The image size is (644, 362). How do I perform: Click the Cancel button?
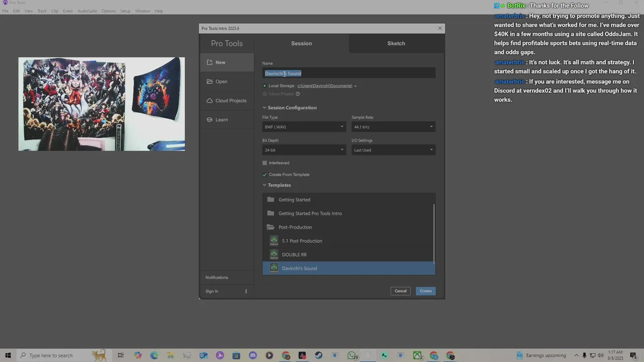(400, 291)
